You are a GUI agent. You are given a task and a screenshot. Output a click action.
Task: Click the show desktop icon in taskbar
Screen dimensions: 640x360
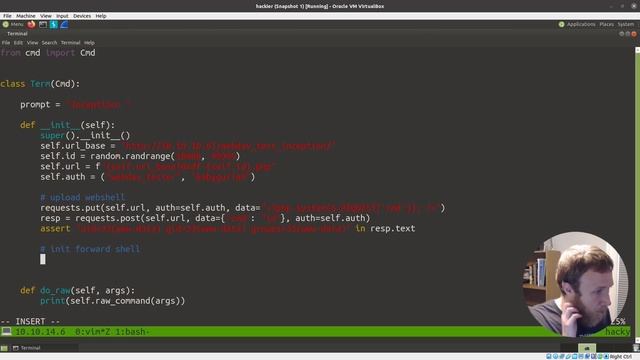click(4, 348)
